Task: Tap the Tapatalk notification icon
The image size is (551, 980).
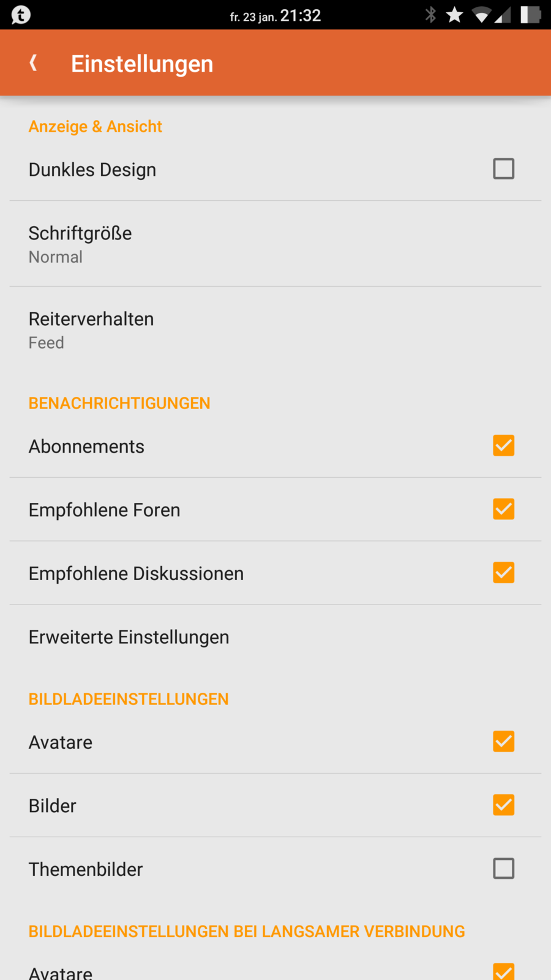Action: point(21,15)
